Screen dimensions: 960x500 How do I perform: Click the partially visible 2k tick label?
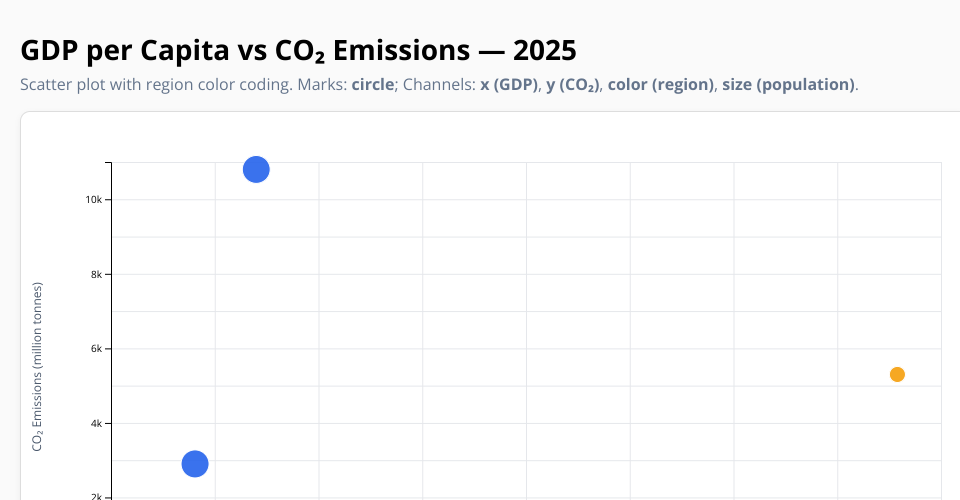[x=97, y=496]
